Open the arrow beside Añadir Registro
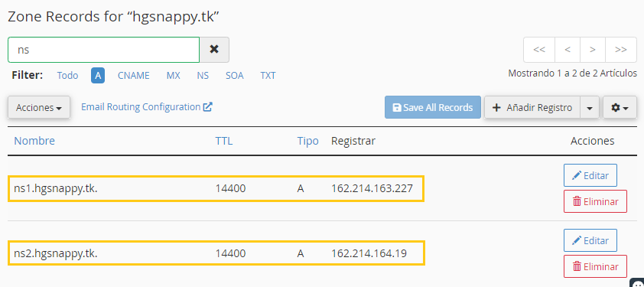This screenshot has height=287, width=644. point(590,107)
